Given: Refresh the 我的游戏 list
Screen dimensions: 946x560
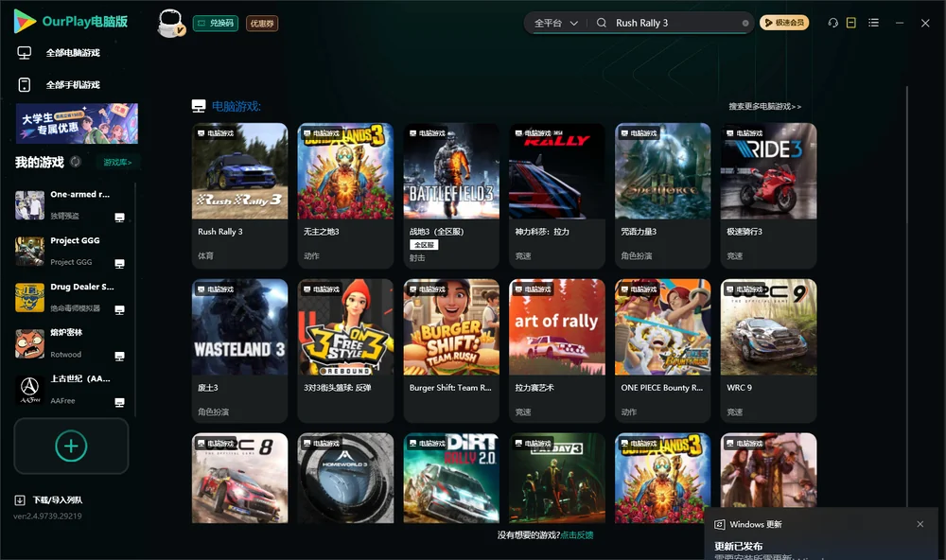Looking at the screenshot, I should coord(76,162).
